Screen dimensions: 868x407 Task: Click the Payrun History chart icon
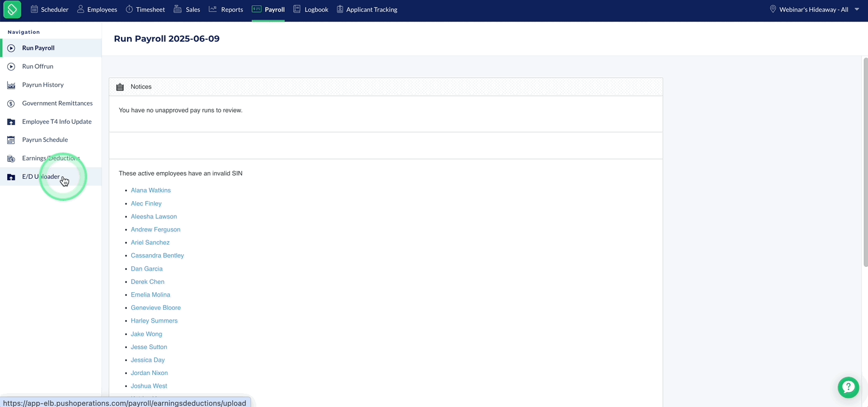(11, 85)
